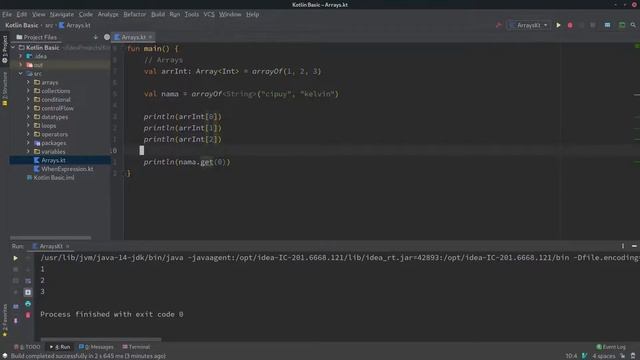Close the ArraysKt run tab

coord(68,247)
